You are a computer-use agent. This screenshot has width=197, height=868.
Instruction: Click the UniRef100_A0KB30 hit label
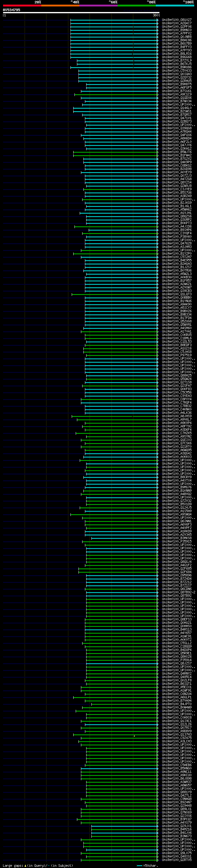tap(176, 277)
